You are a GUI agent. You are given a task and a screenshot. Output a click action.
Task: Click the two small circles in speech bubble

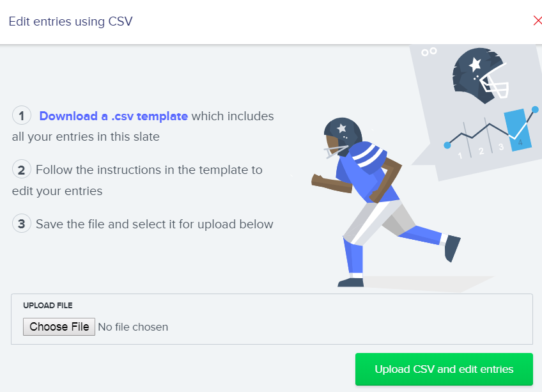point(429,52)
